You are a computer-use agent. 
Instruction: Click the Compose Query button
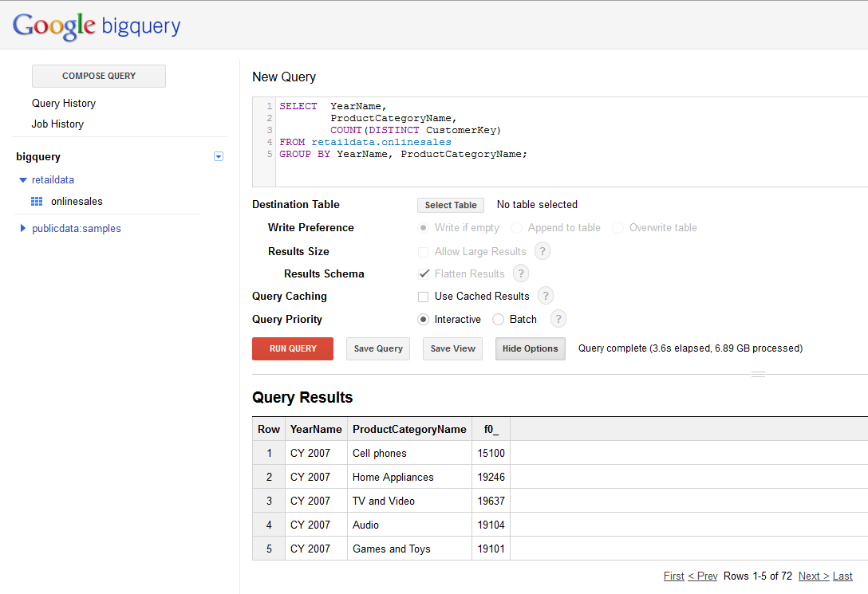[x=99, y=76]
